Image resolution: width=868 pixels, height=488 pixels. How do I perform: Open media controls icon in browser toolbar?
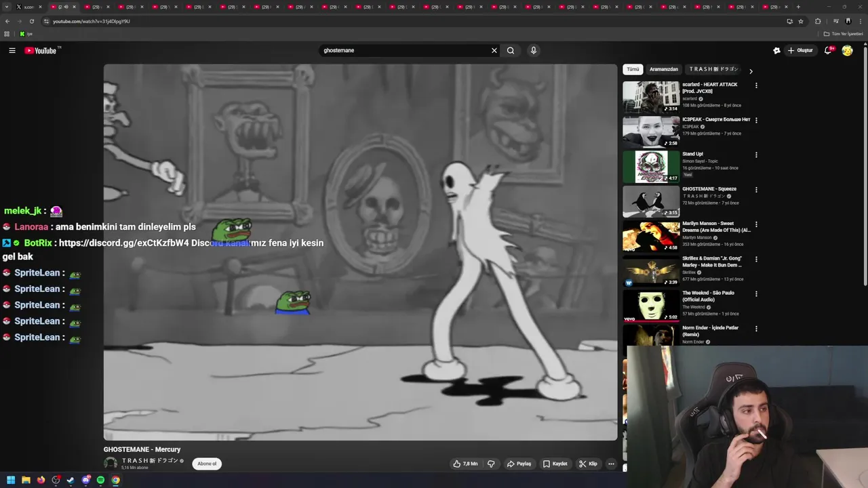click(835, 21)
